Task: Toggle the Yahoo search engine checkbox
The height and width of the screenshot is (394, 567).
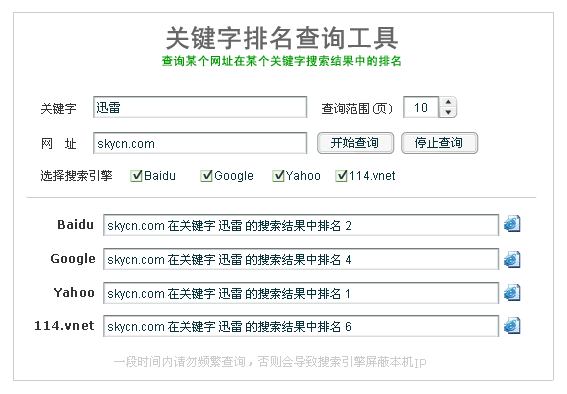Action: pos(278,176)
